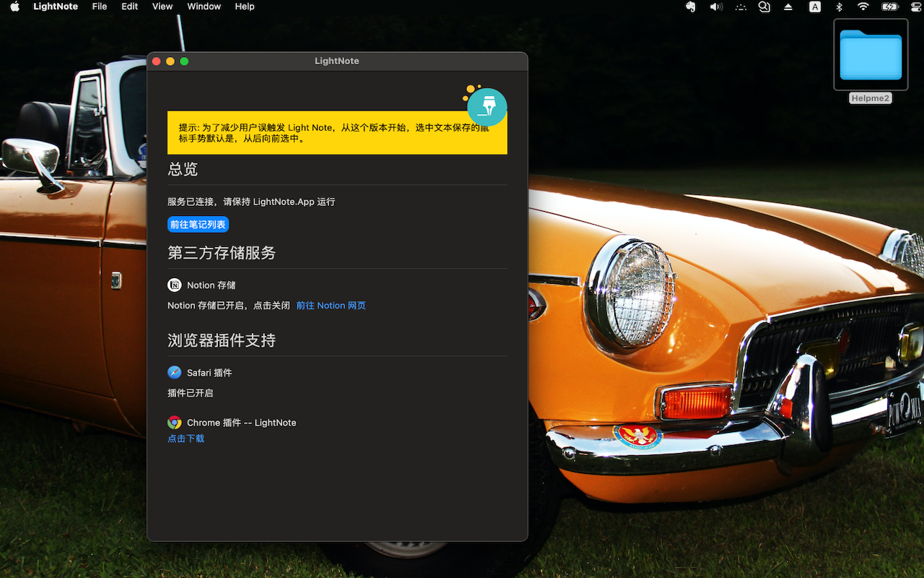Open the Help menu
924x578 pixels.
click(x=245, y=7)
